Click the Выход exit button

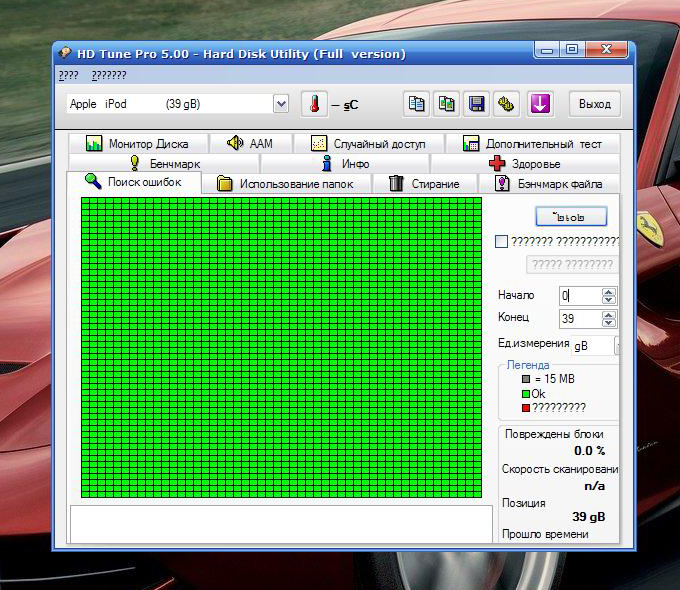594,104
